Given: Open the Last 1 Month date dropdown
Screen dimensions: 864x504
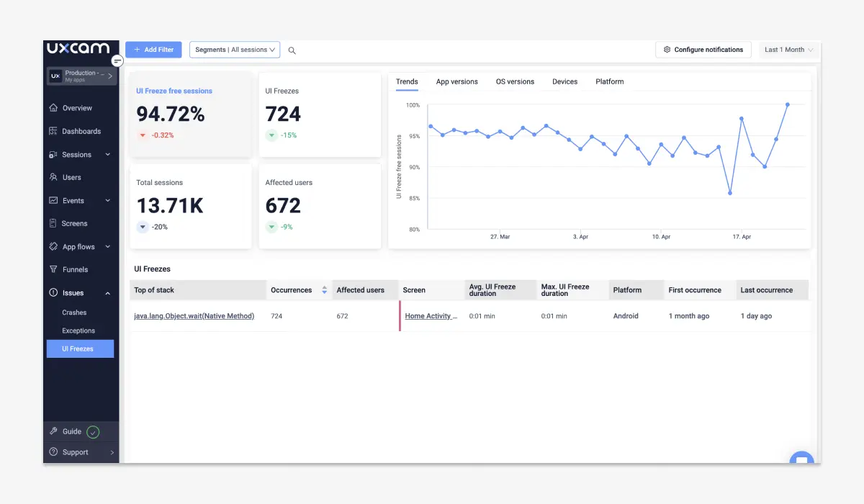Looking at the screenshot, I should [788, 50].
